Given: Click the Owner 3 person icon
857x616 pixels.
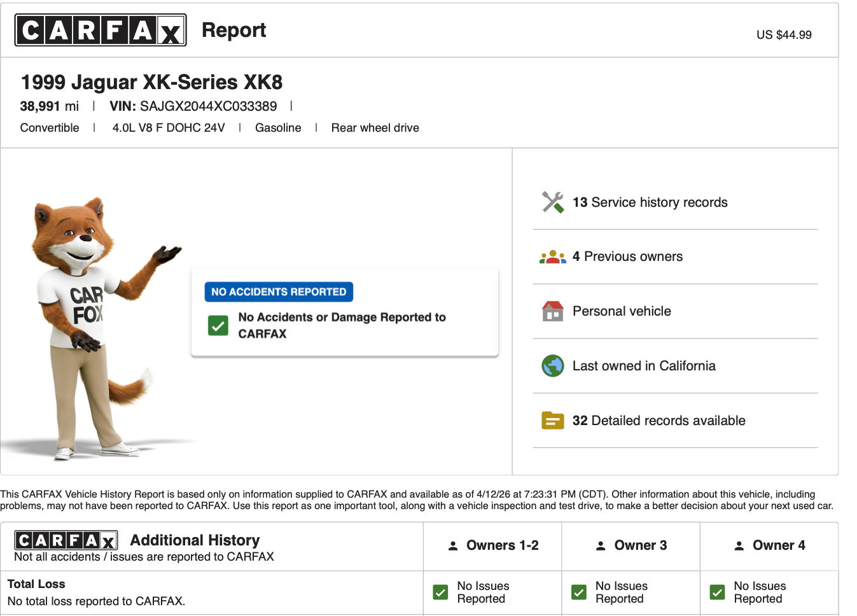Looking at the screenshot, I should click(x=601, y=546).
